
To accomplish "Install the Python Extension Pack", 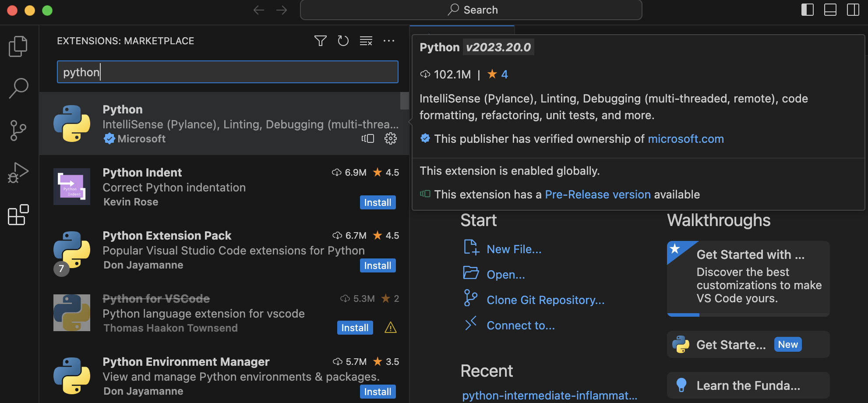I will pyautogui.click(x=378, y=265).
